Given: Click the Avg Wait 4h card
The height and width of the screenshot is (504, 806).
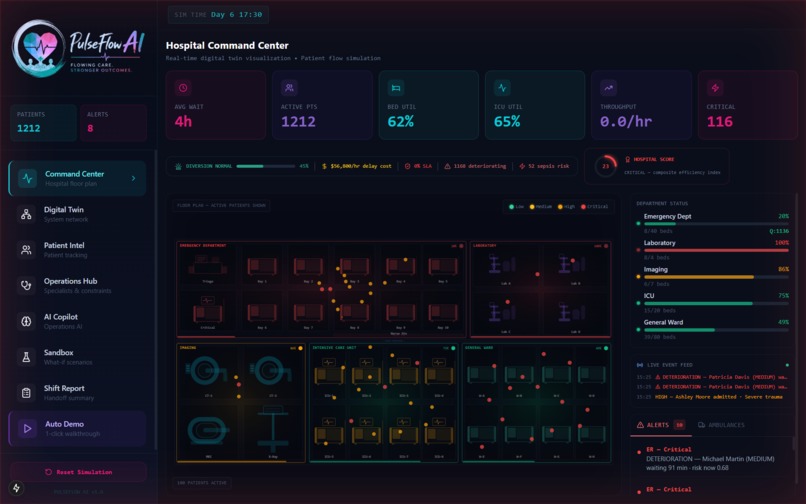Looking at the screenshot, I should 216,105.
